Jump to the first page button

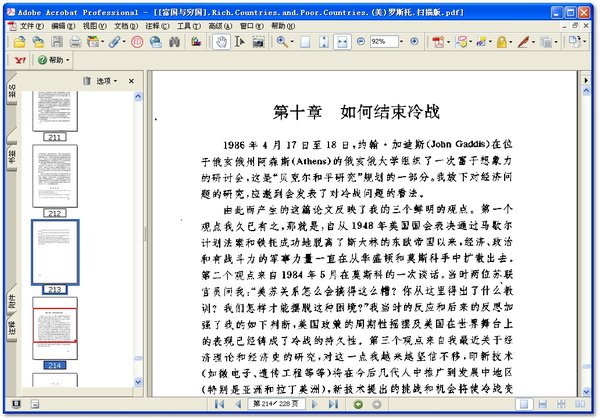point(218,403)
